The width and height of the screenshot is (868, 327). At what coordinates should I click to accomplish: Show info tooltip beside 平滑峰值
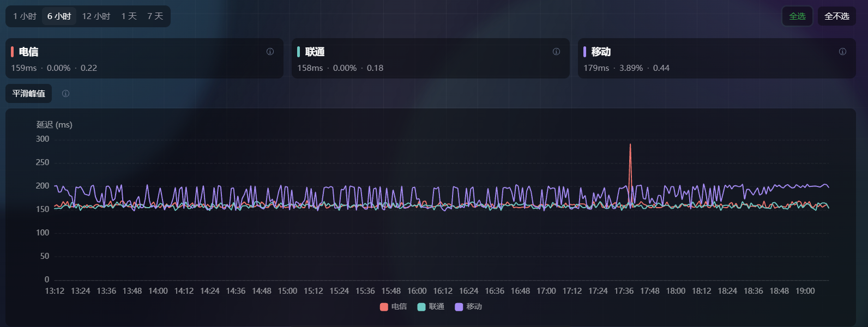(65, 94)
